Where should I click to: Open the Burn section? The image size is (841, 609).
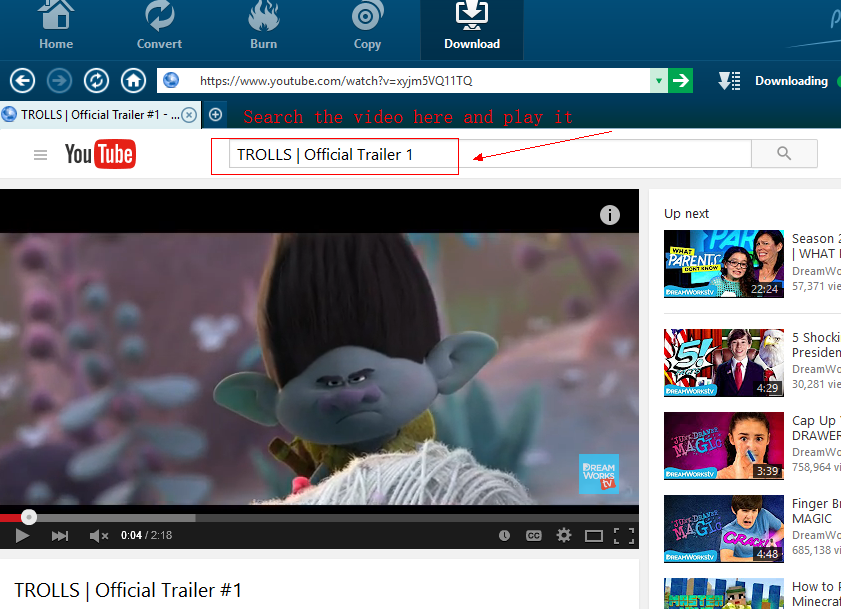click(263, 27)
